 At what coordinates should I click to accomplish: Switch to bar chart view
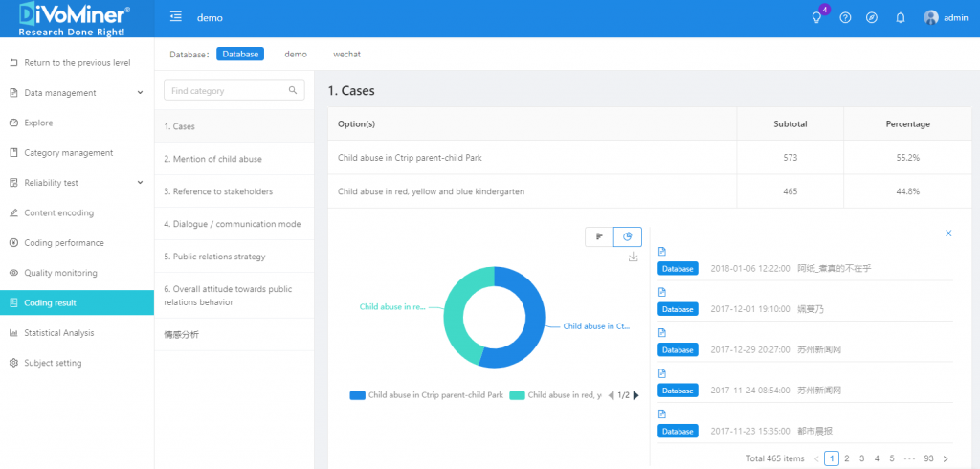point(600,236)
